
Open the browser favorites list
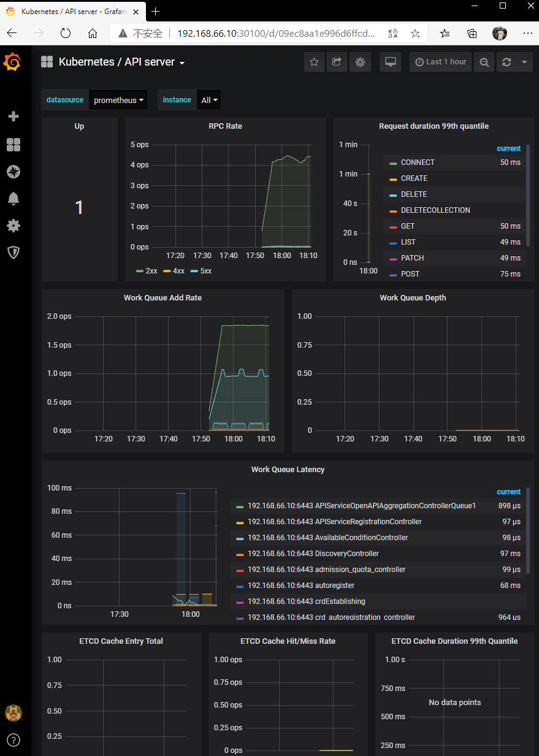pos(445,33)
